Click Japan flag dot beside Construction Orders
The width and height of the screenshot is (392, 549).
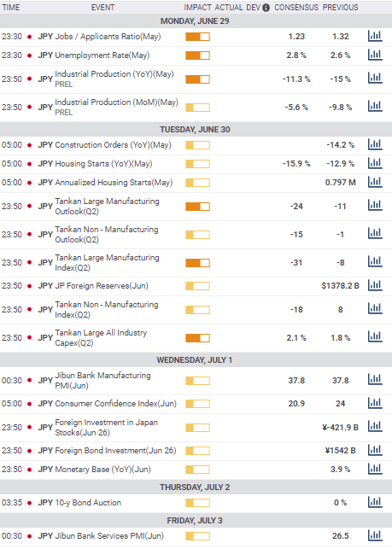[29, 145]
